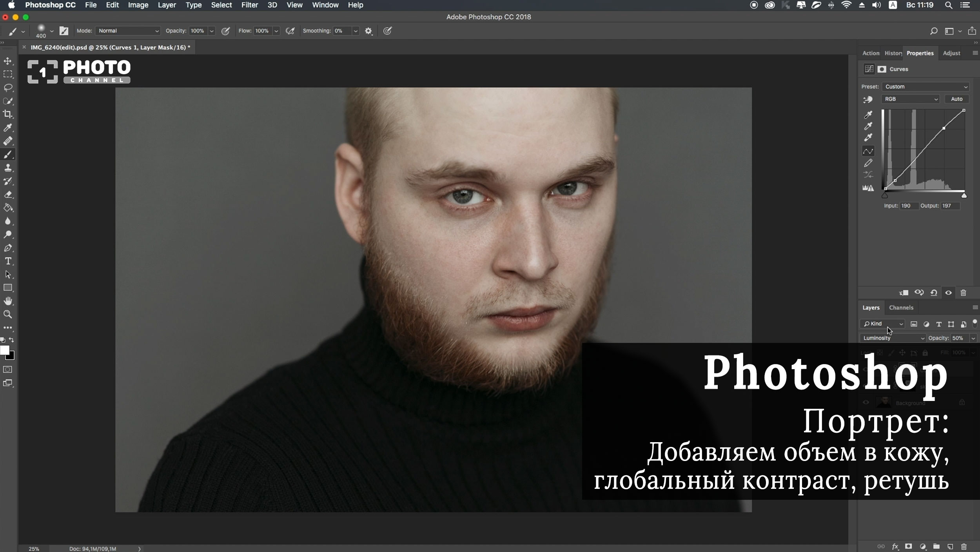Select the Rectangle shape tool

[8, 288]
